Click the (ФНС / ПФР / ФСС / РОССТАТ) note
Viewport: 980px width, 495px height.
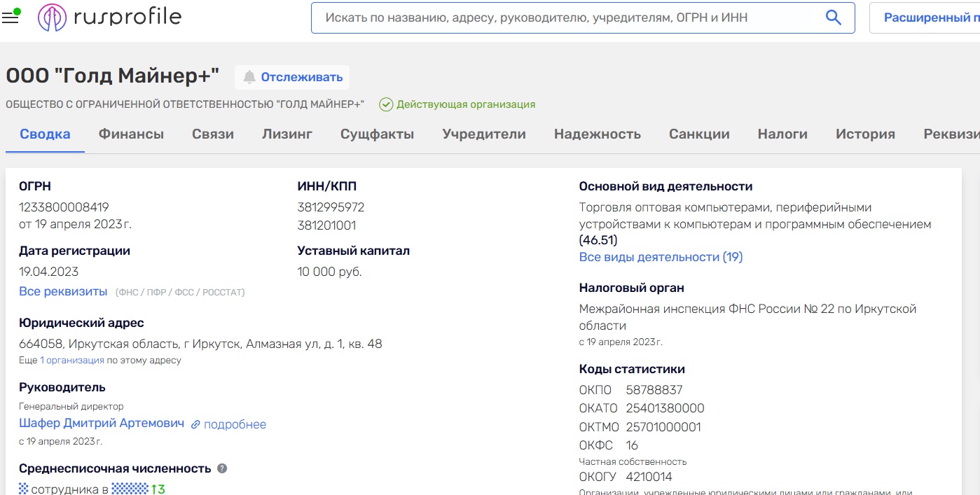point(180,292)
